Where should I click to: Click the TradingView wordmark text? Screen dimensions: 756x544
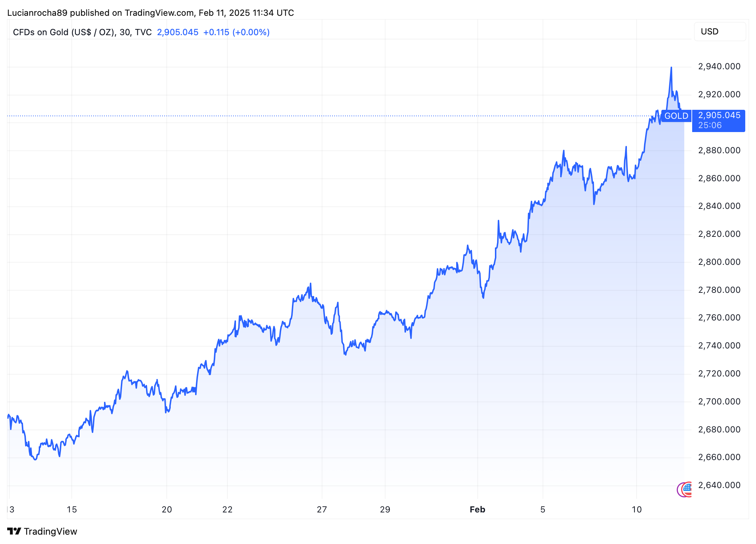click(x=51, y=531)
